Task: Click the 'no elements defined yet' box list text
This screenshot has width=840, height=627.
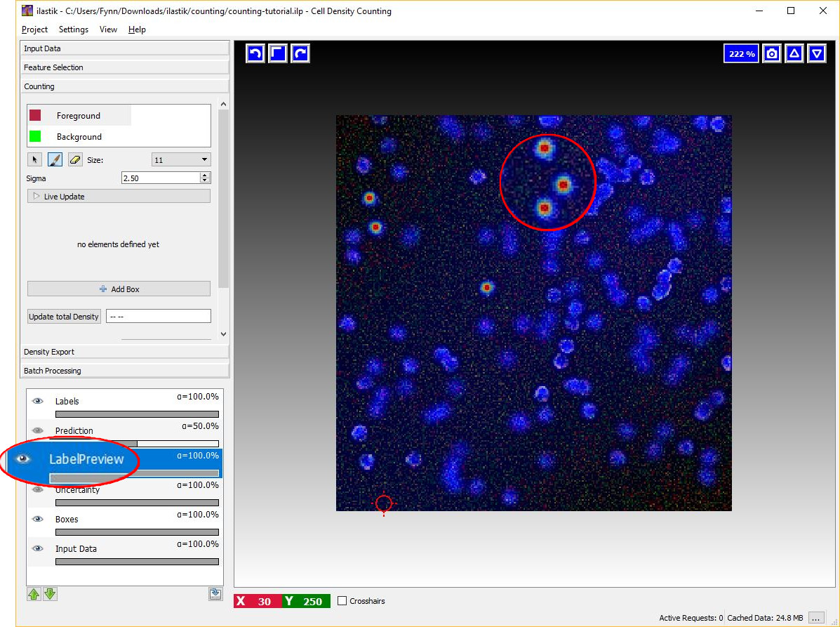Action: [119, 244]
